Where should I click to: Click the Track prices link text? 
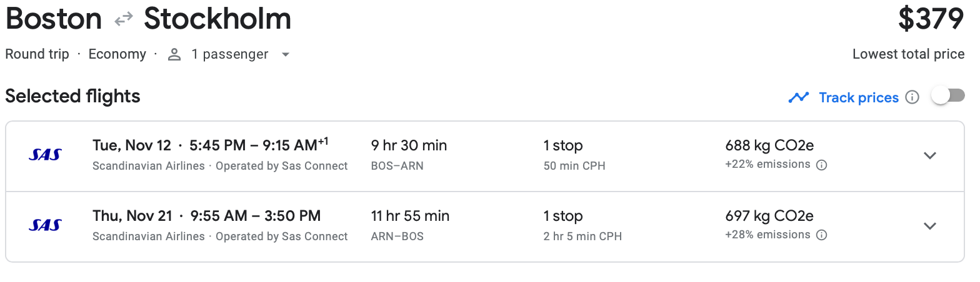coord(859,97)
